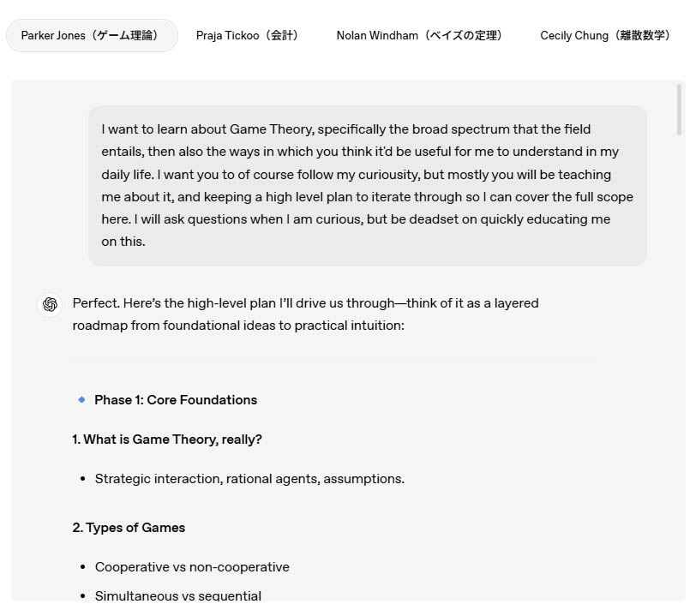696x616 pixels.
Task: Click the user's Game Theory request bubble
Action: [367, 185]
